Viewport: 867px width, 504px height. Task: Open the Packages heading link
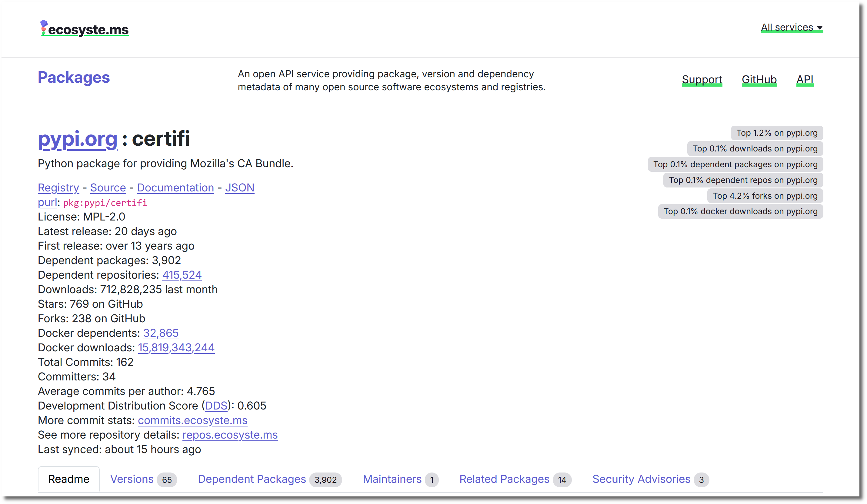(74, 77)
